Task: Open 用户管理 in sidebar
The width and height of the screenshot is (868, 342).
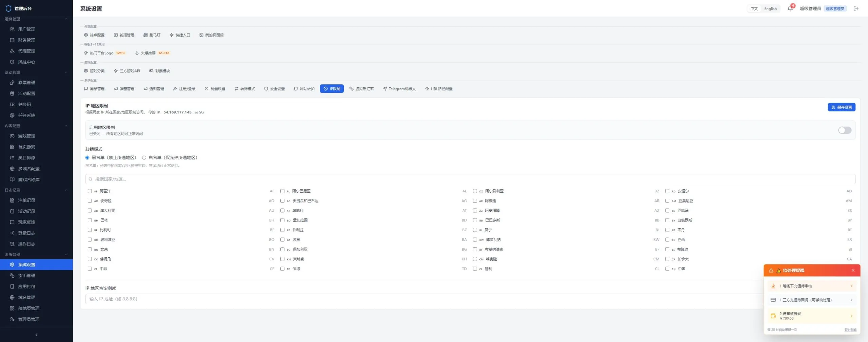Action: coord(36,29)
